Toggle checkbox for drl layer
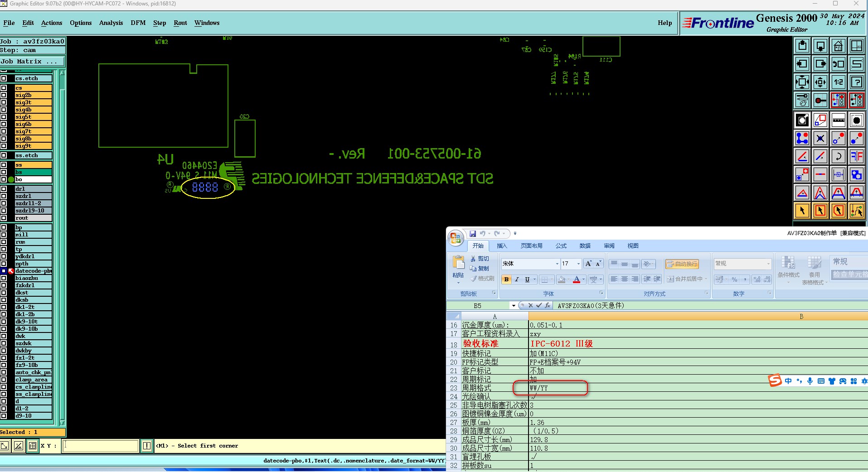The image size is (868, 472). pos(4,189)
